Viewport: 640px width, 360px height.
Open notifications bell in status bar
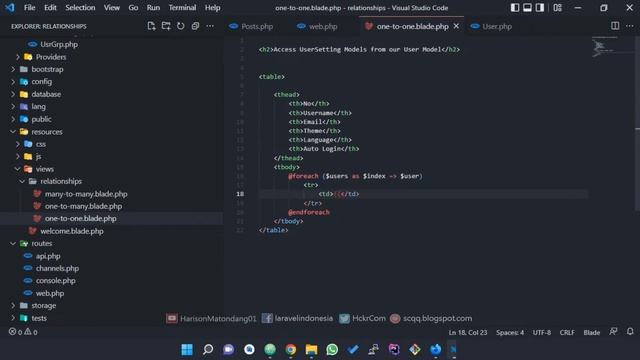tap(630, 332)
